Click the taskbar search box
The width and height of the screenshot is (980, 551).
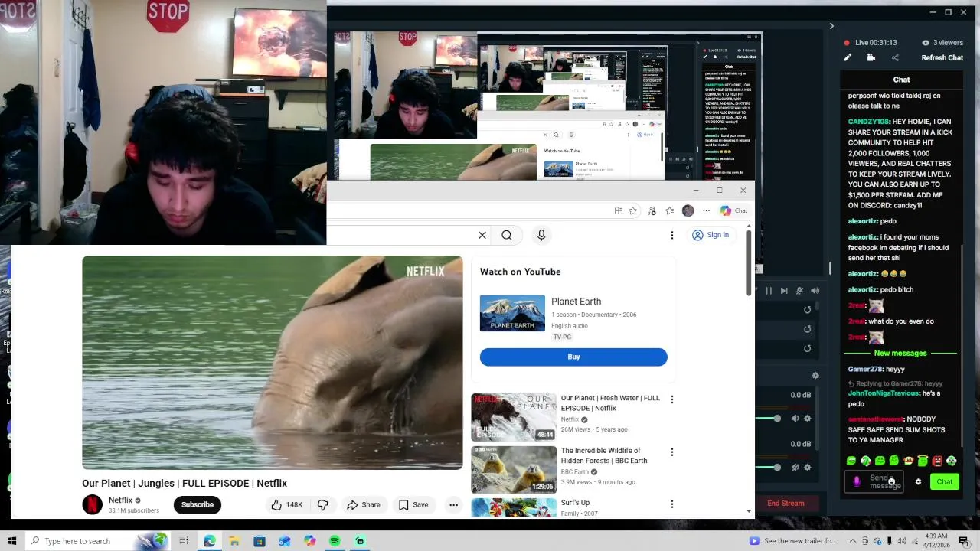pyautogui.click(x=97, y=541)
